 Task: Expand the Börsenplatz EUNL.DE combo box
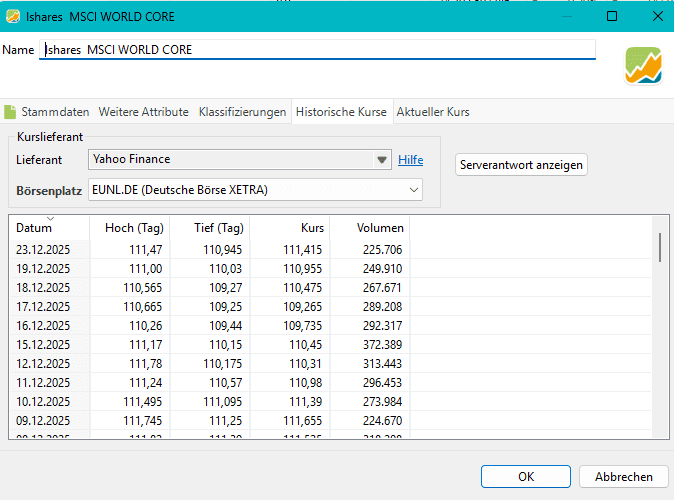414,190
